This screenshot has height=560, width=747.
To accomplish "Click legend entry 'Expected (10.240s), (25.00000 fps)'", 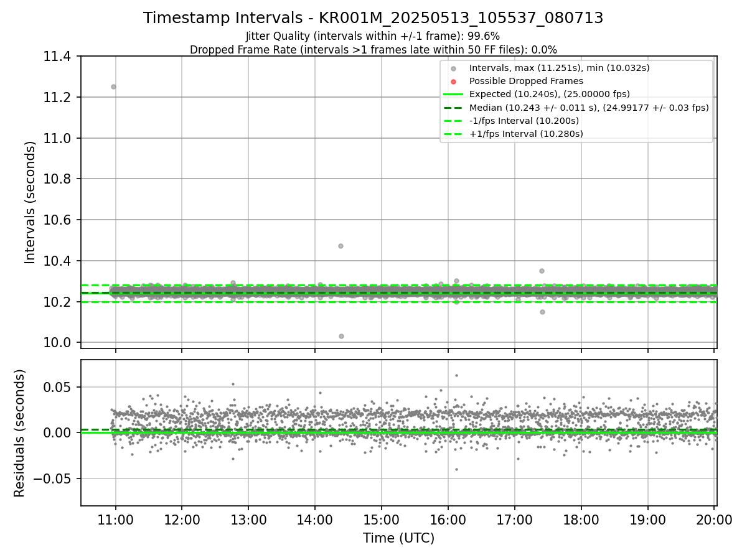I will (x=550, y=94).
